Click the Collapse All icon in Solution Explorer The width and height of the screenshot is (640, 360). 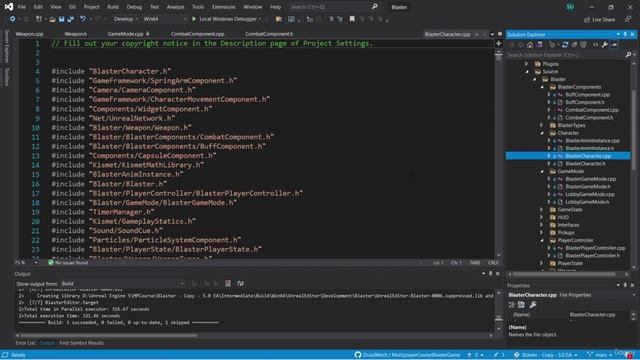coord(574,45)
